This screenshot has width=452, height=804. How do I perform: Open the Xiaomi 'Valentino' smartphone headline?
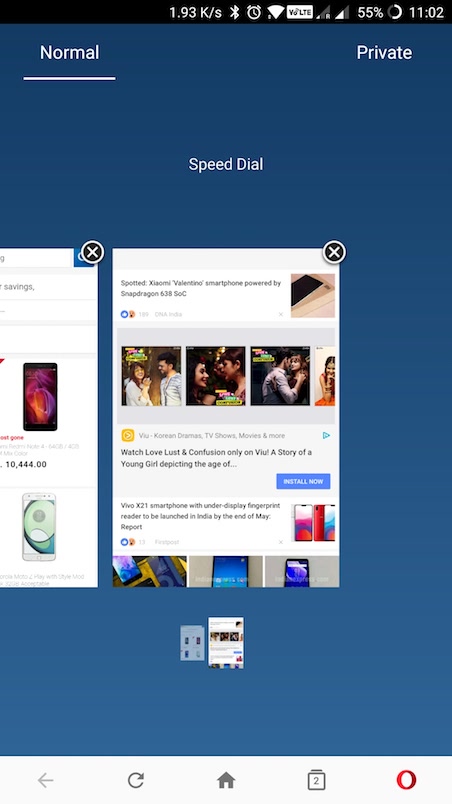[201, 288]
